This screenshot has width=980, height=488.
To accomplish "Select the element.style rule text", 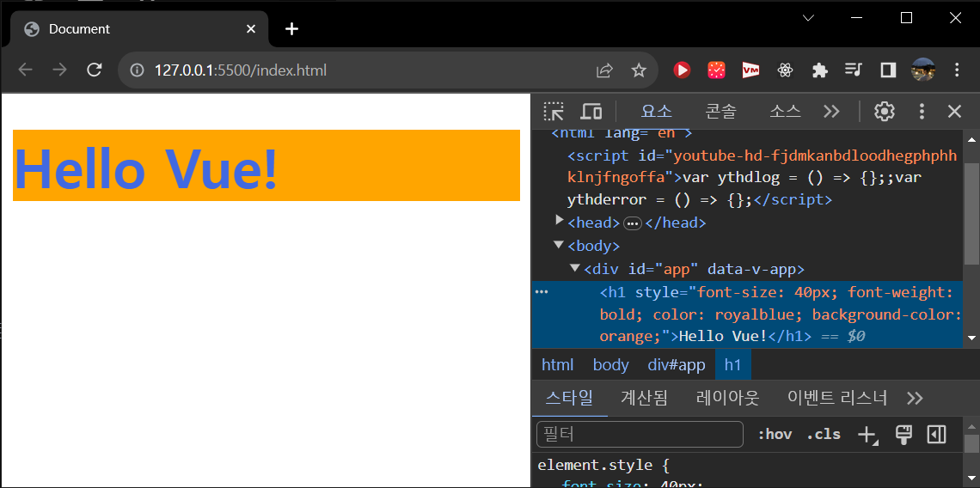I will 603,466.
